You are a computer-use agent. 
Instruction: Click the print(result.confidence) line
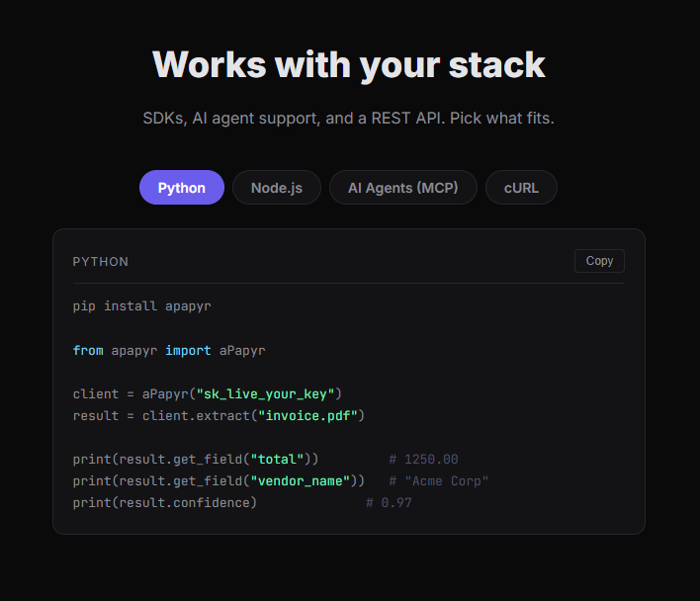165,503
